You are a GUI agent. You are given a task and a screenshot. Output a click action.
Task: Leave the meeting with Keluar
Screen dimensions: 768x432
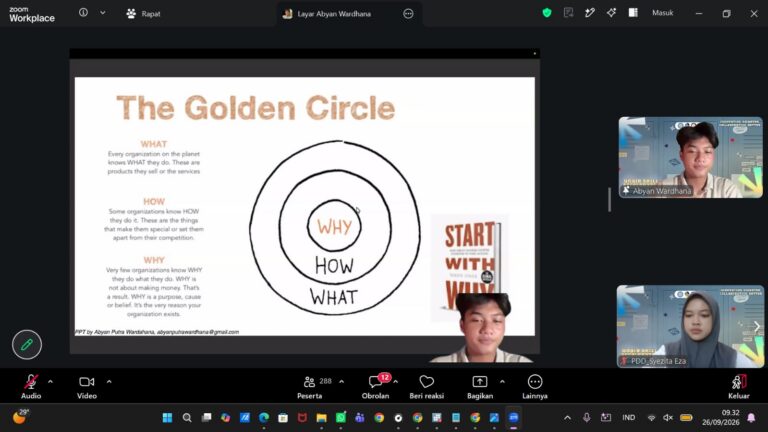(739, 386)
